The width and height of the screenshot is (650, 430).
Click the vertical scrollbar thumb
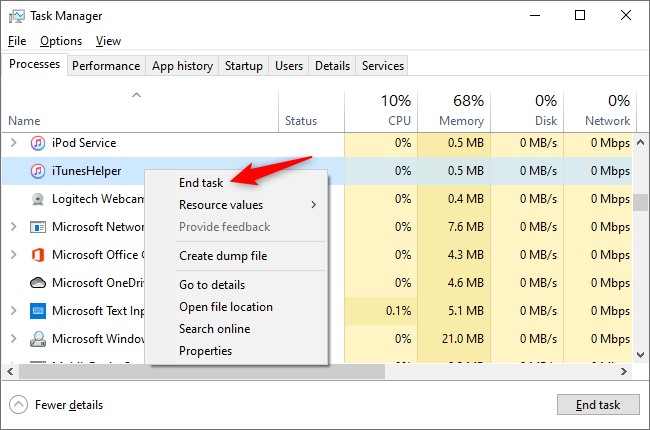click(x=641, y=203)
